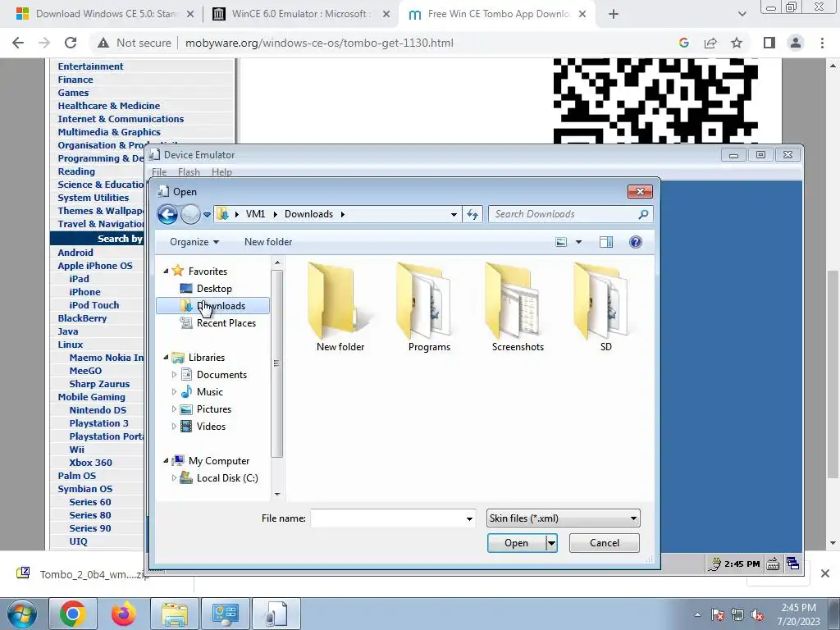This screenshot has height=630, width=840.
Task: Open the Open button's split arrow
Action: 551,543
